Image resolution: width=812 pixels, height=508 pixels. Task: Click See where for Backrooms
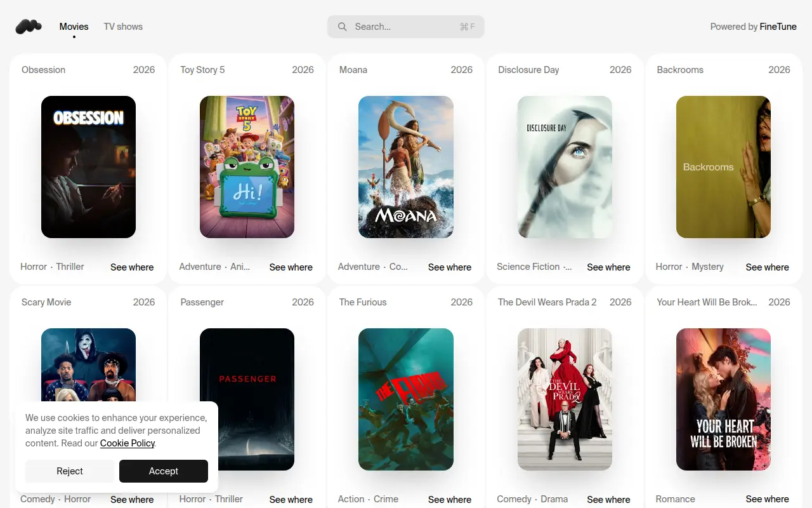[x=768, y=267]
